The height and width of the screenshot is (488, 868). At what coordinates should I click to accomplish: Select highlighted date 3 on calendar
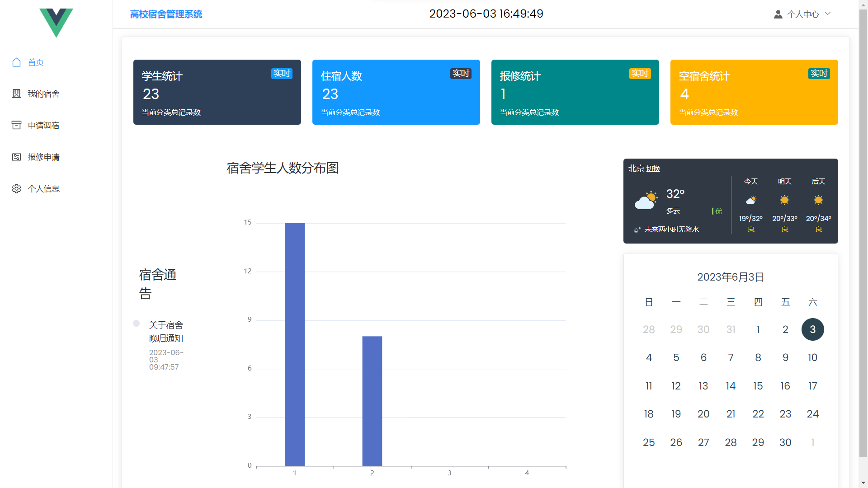tap(812, 329)
